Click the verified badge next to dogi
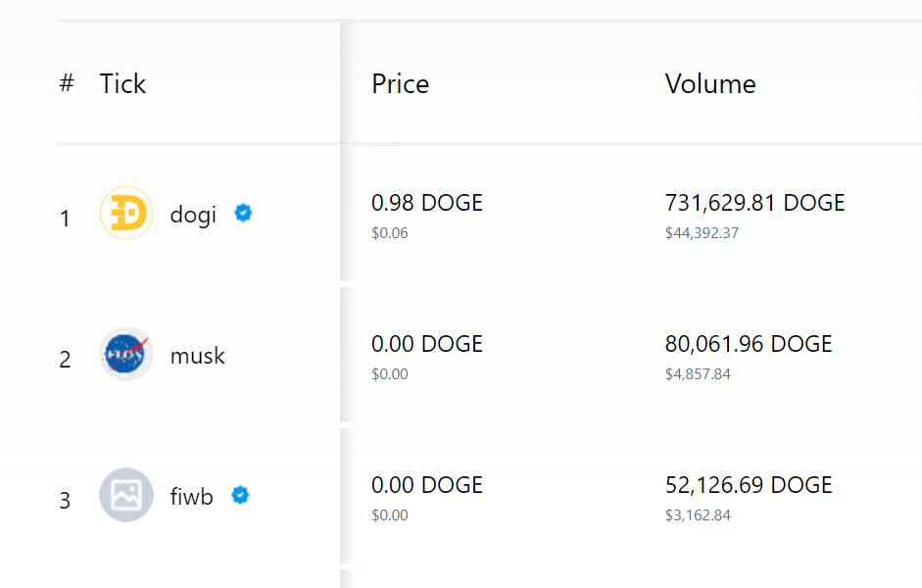 point(243,213)
